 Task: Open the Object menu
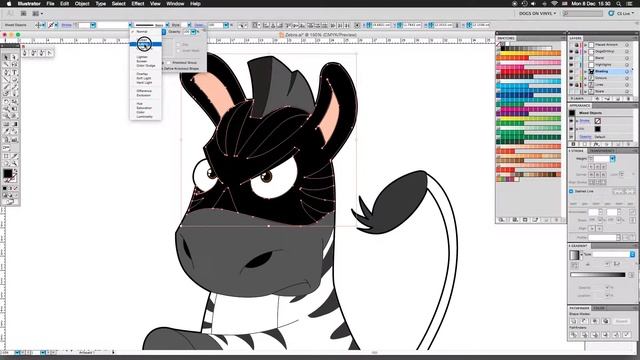(x=82, y=4)
